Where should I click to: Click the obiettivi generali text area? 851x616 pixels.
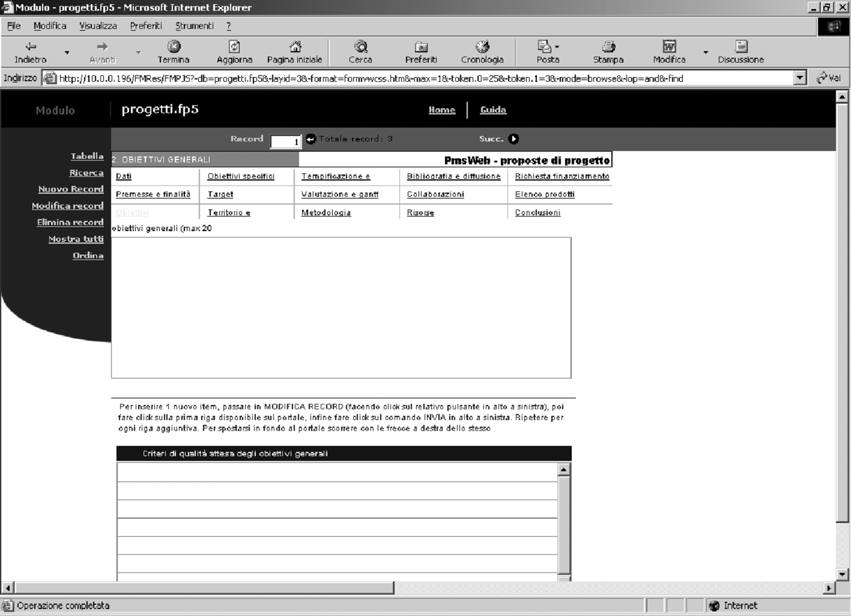(x=341, y=308)
